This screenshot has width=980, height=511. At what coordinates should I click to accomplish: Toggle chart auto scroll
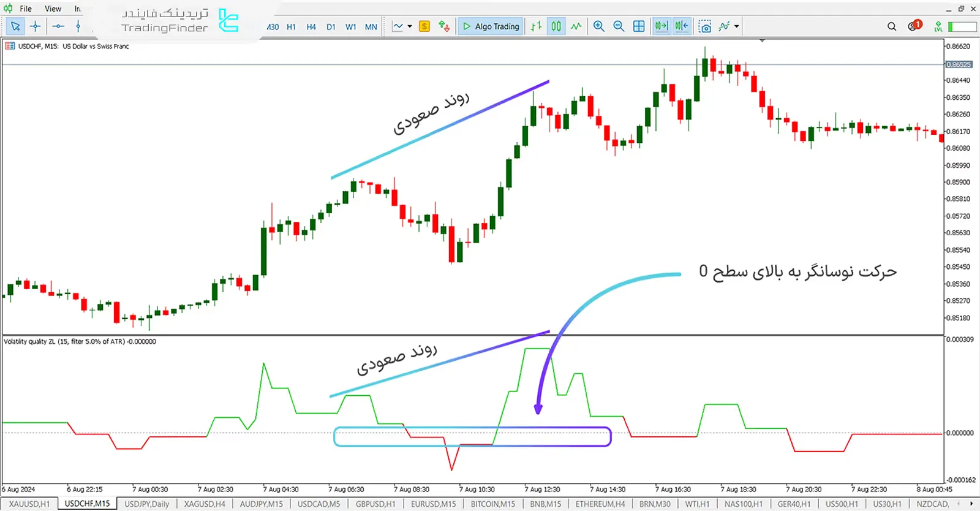point(661,26)
